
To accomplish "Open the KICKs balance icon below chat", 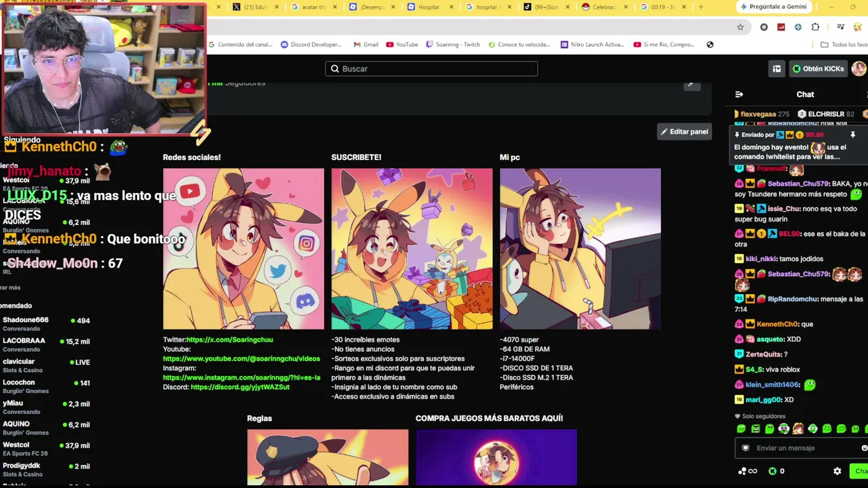I will (x=772, y=471).
